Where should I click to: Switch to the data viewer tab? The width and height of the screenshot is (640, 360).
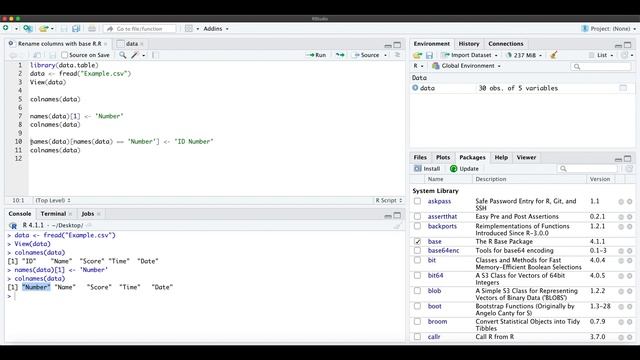point(131,44)
